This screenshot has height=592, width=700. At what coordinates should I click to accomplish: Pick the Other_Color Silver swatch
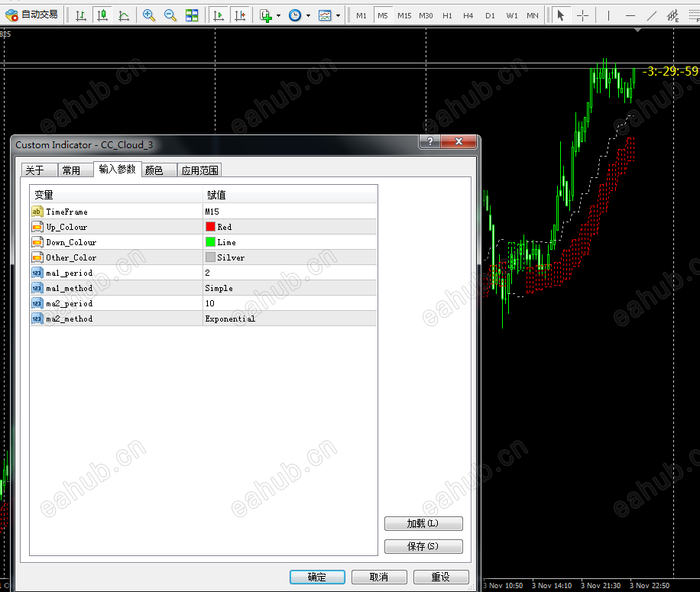(210, 257)
